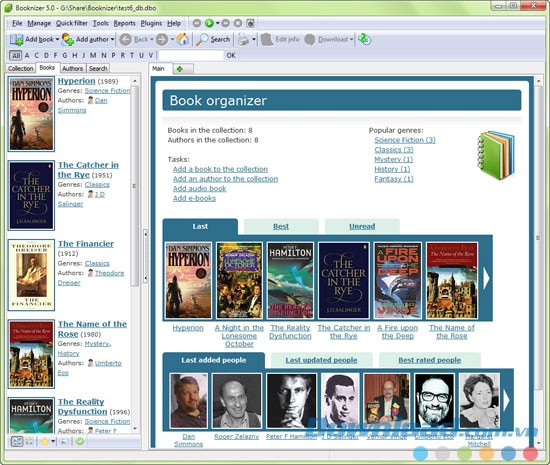Expand the Download dropdown arrow

351,39
